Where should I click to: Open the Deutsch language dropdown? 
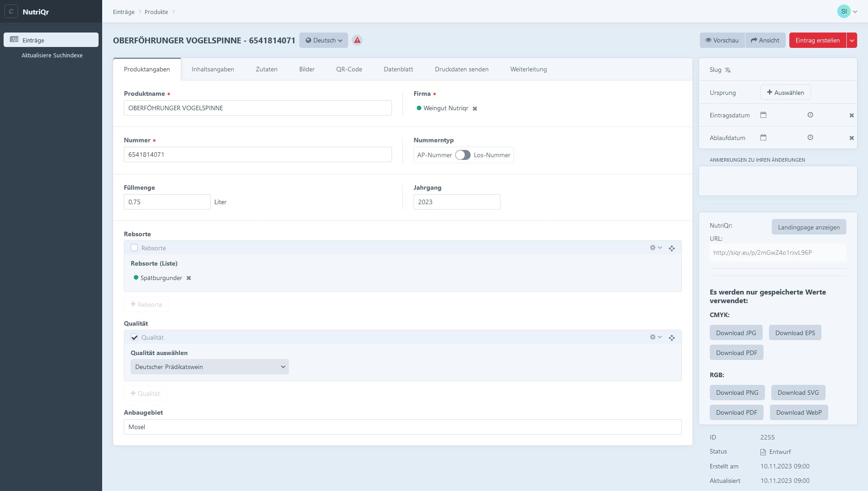[x=324, y=40]
